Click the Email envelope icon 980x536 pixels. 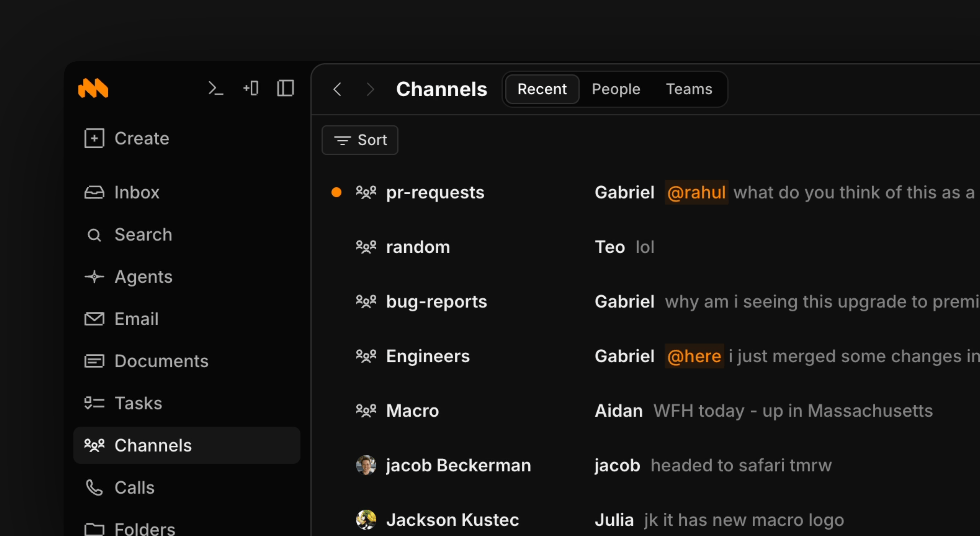coord(94,319)
